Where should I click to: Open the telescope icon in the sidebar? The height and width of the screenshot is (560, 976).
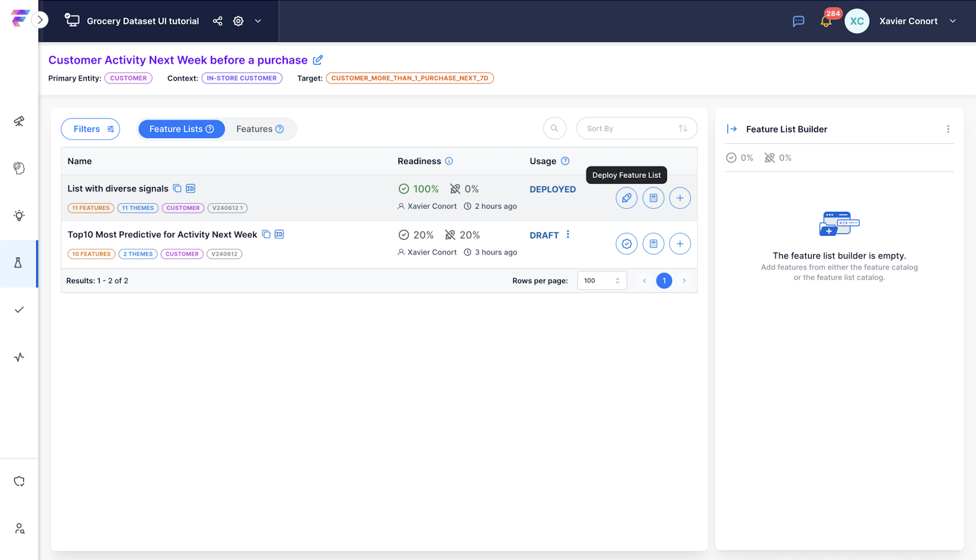19,121
